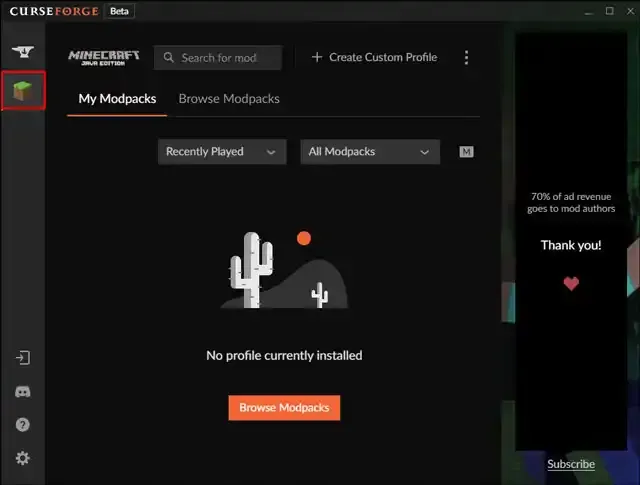Switch to My Modpacks tab
The width and height of the screenshot is (640, 485).
[117, 99]
